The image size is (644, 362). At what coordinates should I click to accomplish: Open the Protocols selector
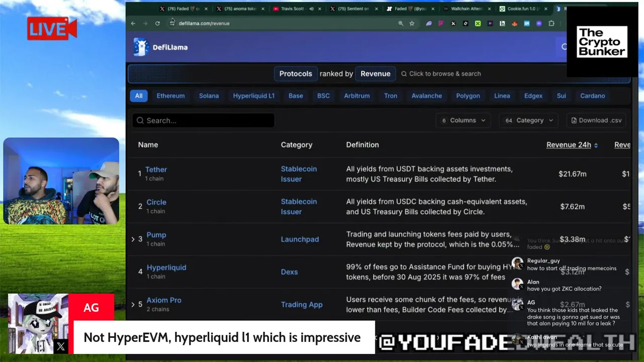296,73
